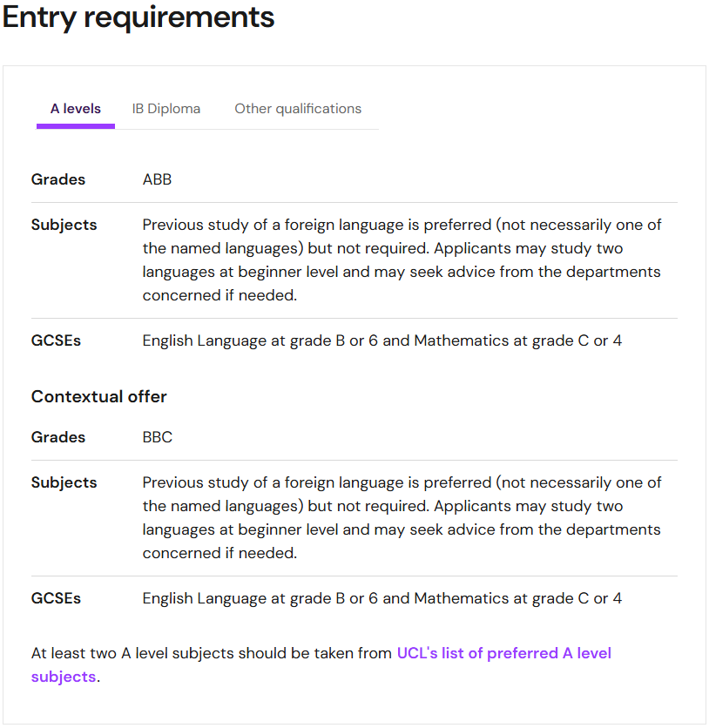
Task: Click the contextual offer subjects paragraph
Action: [x=402, y=517]
